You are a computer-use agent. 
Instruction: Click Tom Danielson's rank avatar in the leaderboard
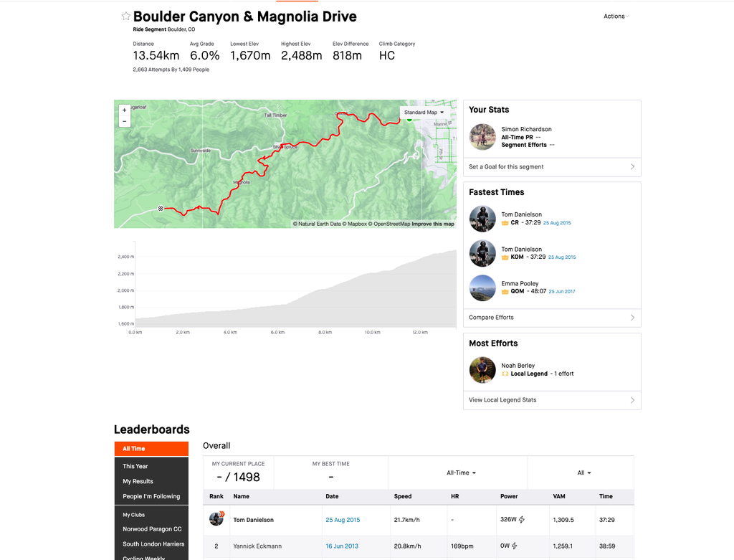point(216,518)
